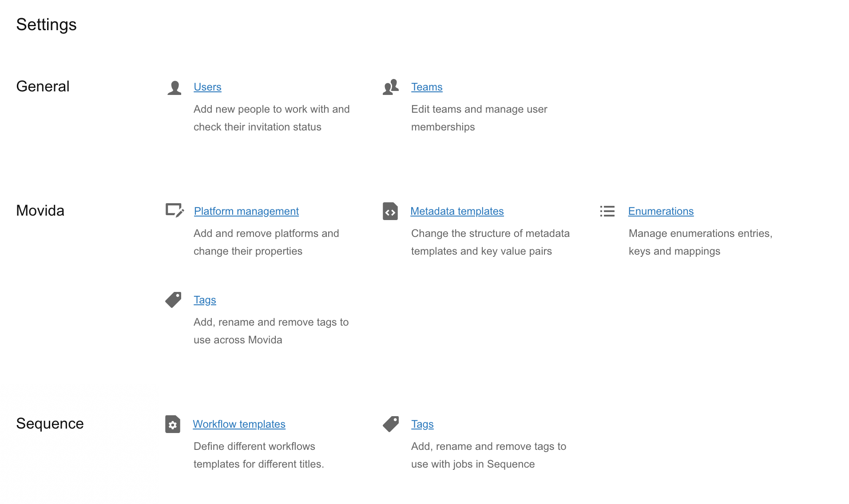The width and height of the screenshot is (849, 504).
Task: Open the Enumerations link
Action: 661,211
